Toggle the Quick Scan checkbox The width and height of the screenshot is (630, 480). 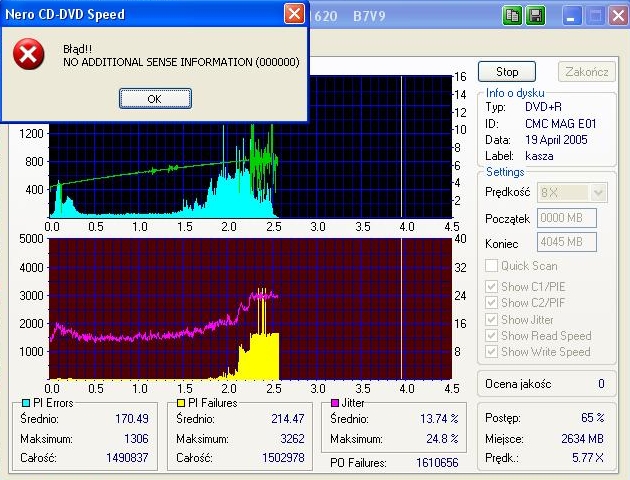(491, 266)
